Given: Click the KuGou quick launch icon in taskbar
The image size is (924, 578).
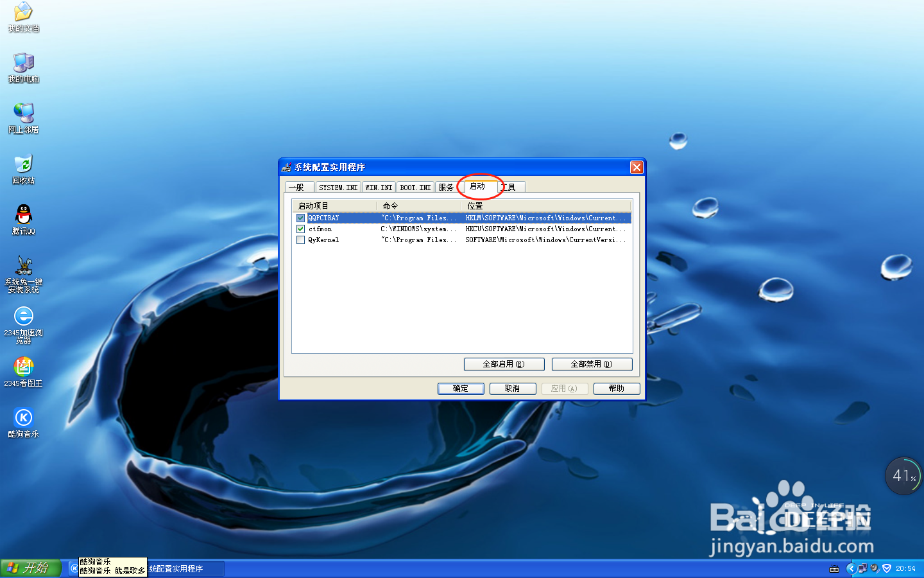Looking at the screenshot, I should pyautogui.click(x=73, y=568).
